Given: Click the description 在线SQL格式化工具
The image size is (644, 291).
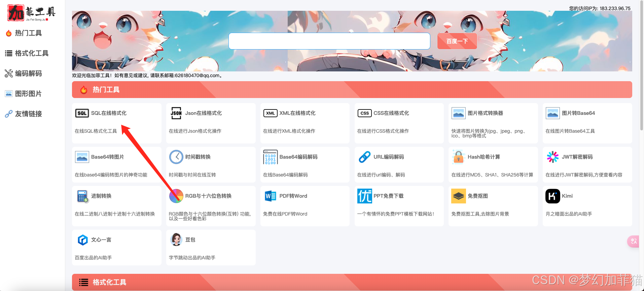Looking at the screenshot, I should pos(96,131).
